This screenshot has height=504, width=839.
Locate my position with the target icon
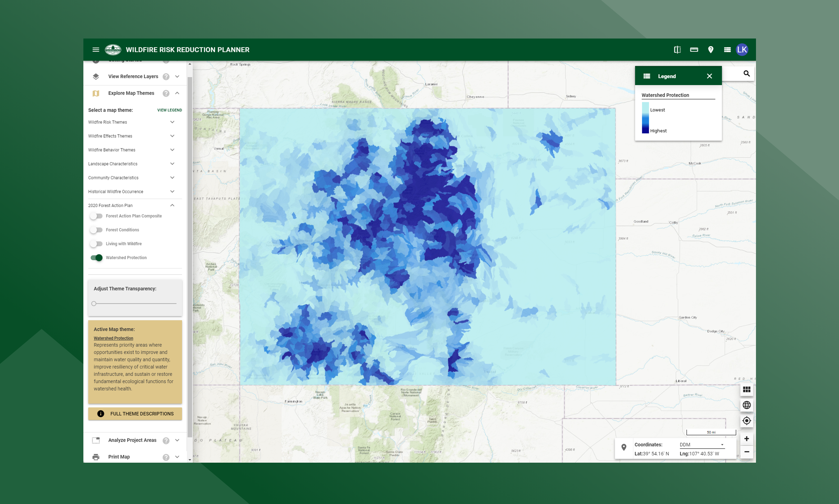click(746, 421)
